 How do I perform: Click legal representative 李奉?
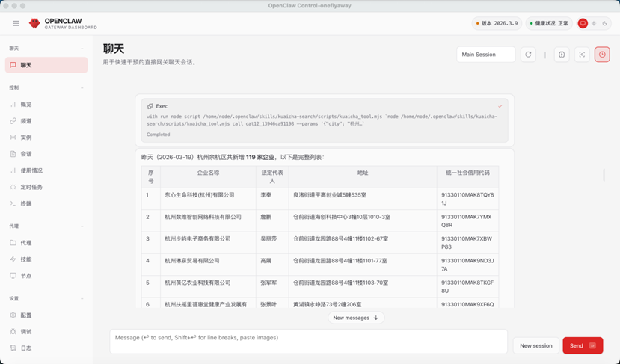pos(266,195)
